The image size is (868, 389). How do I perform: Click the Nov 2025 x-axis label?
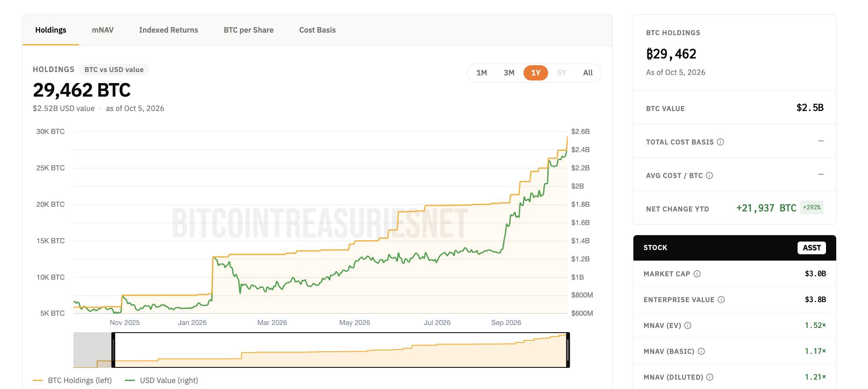point(125,323)
